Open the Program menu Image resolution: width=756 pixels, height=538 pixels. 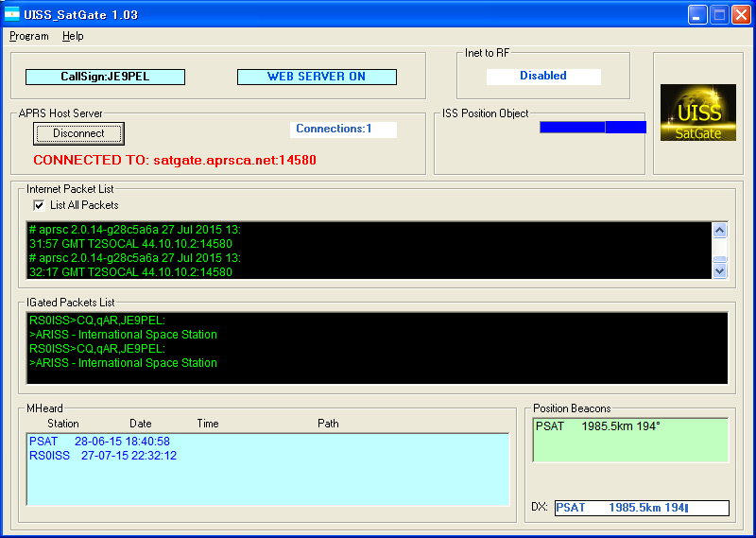pos(29,36)
